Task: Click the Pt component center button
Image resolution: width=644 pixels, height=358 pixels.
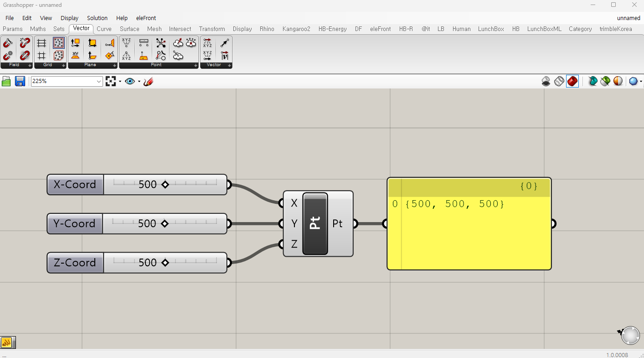Action: [x=315, y=223]
